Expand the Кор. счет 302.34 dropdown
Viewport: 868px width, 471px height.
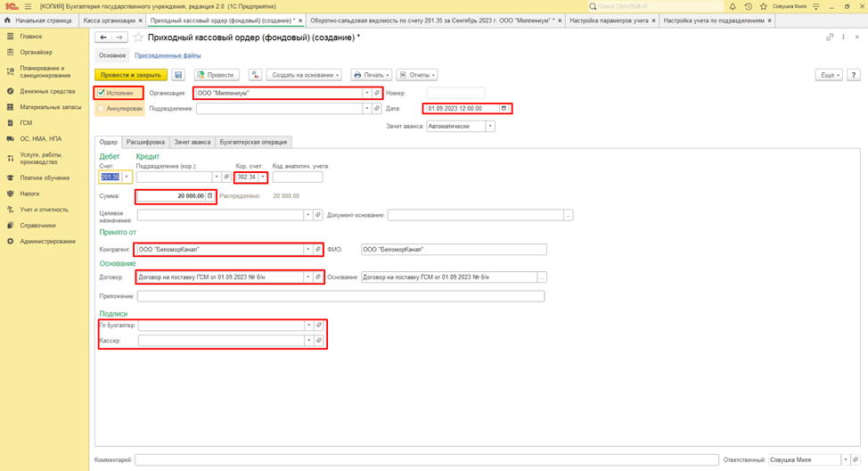click(262, 177)
